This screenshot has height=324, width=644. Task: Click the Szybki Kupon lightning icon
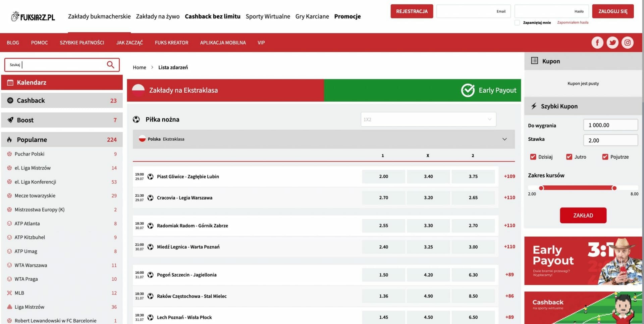(534, 106)
